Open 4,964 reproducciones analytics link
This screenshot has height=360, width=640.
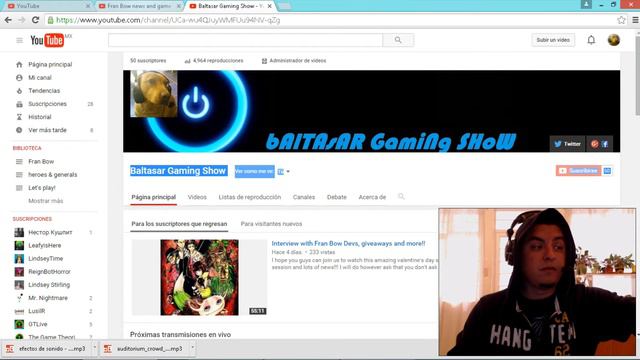tap(214, 61)
